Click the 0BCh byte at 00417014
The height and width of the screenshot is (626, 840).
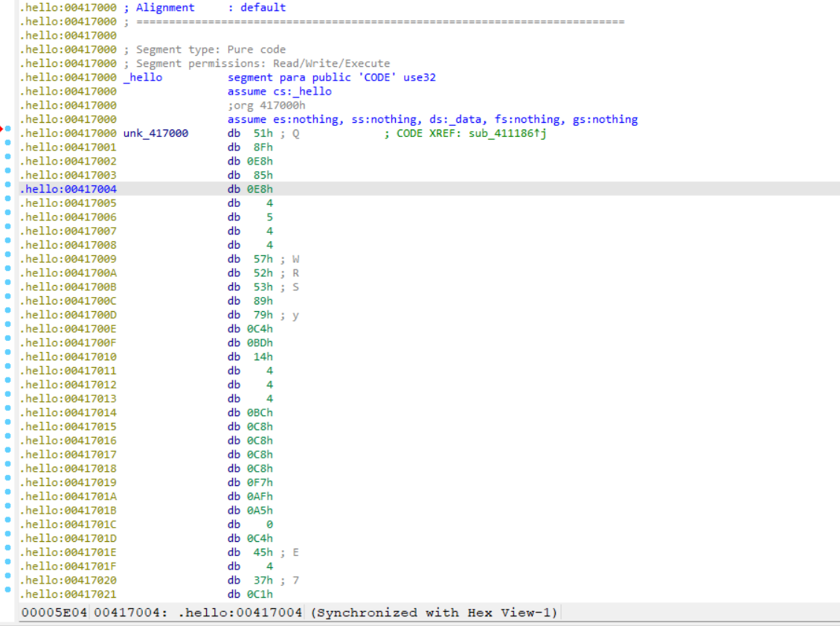pos(260,412)
